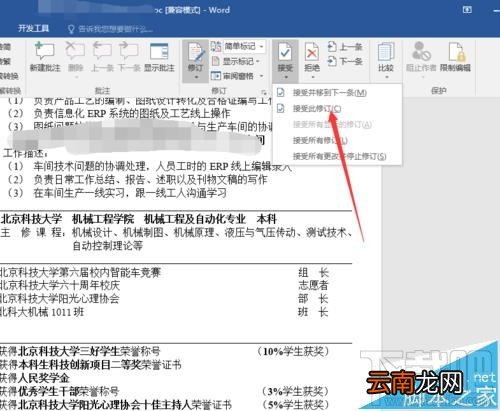Click the Show Markup (显示标记) icon

(216, 61)
